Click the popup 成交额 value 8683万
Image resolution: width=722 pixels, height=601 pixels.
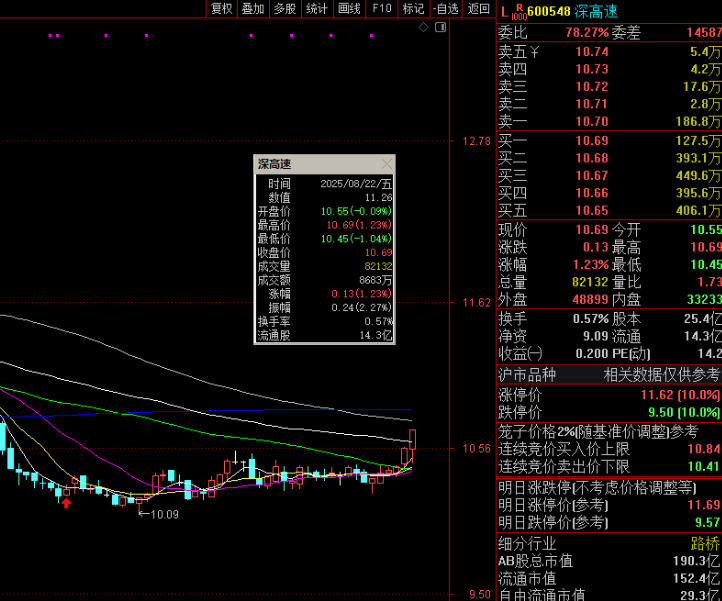click(x=376, y=280)
